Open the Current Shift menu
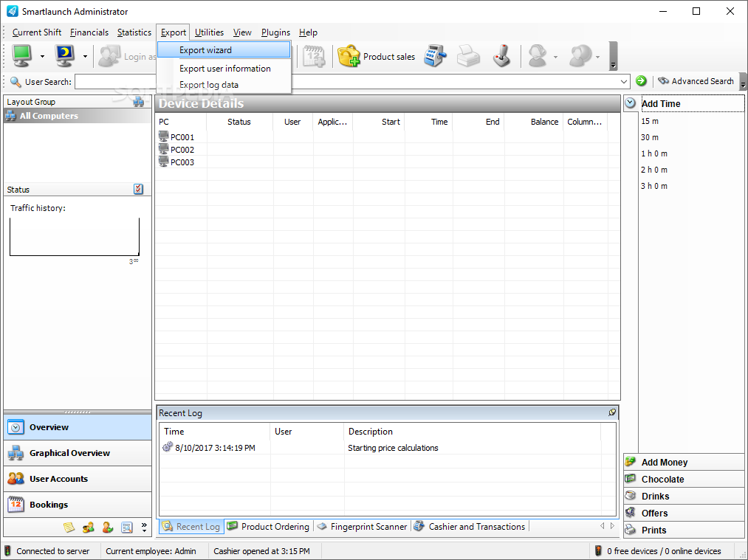Viewport: 748px width, 560px height. tap(37, 32)
